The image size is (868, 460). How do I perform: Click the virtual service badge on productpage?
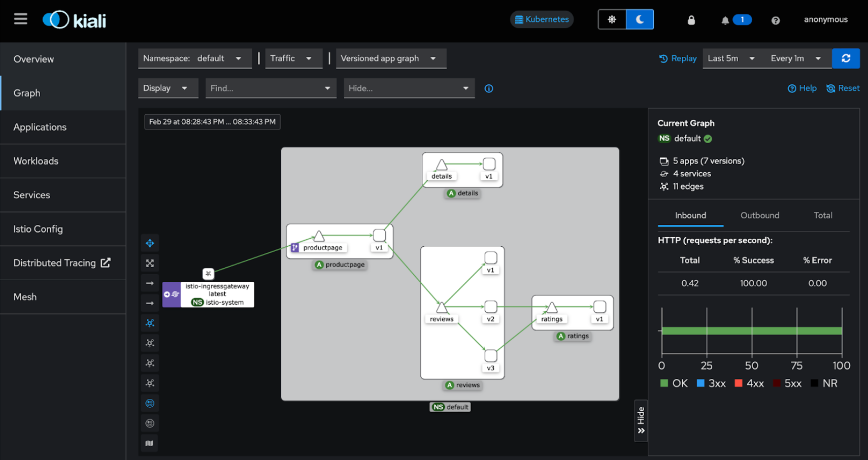click(295, 248)
